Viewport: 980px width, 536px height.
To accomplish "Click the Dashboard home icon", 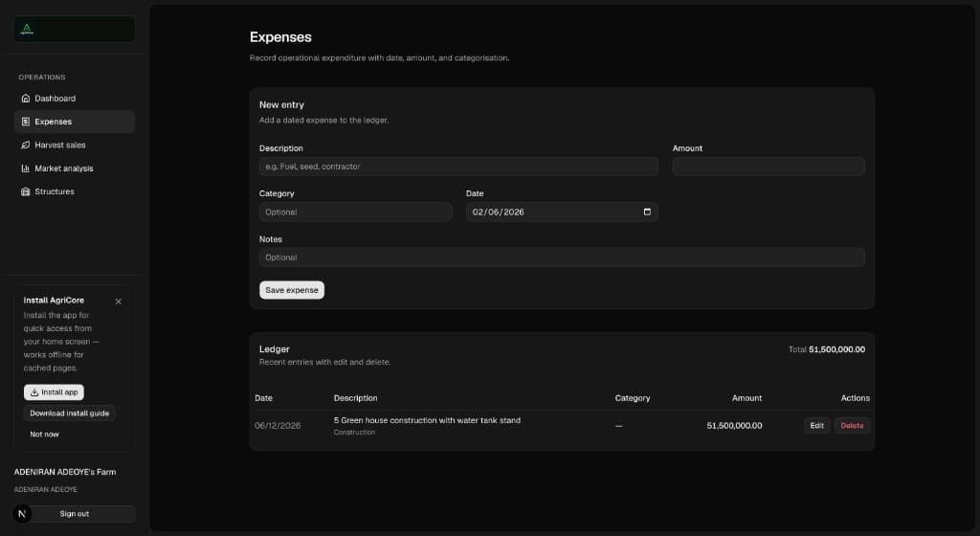I will 26,98.
